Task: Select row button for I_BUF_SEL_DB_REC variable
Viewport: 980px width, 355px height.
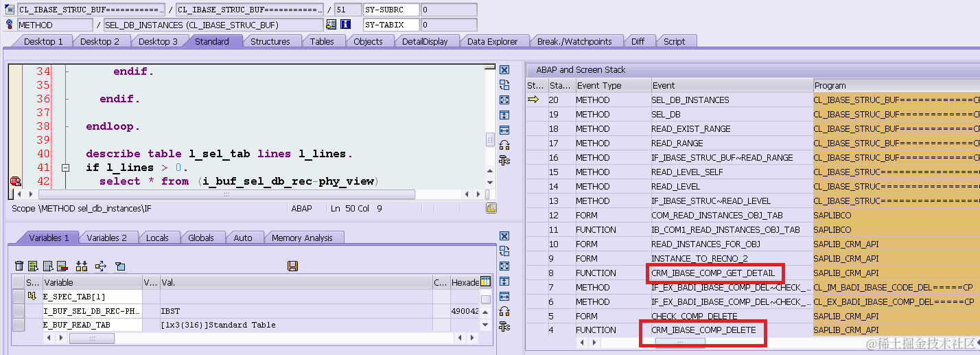Action: click(x=19, y=310)
